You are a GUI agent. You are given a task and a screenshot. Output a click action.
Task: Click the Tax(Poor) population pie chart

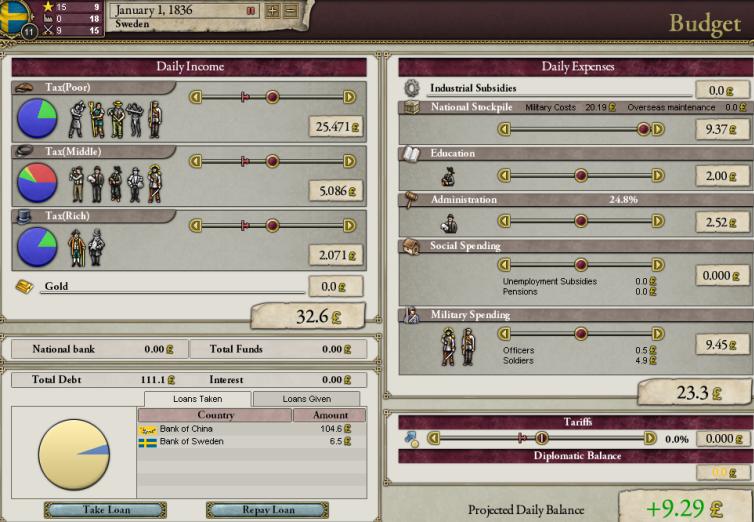(x=37, y=118)
